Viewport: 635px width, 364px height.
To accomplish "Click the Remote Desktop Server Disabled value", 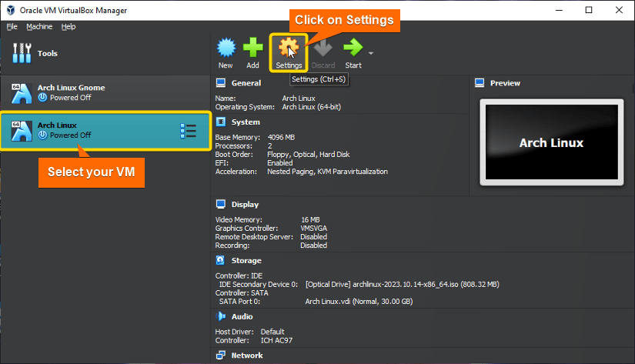I will (x=313, y=236).
